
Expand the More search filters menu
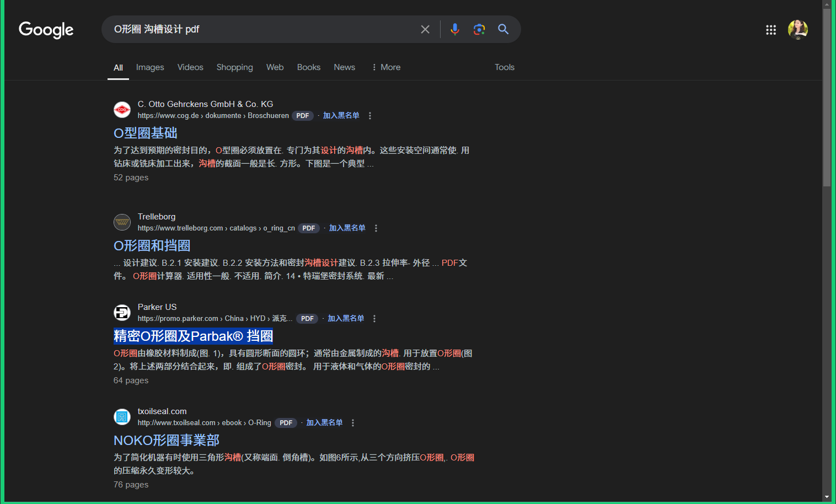(x=386, y=67)
